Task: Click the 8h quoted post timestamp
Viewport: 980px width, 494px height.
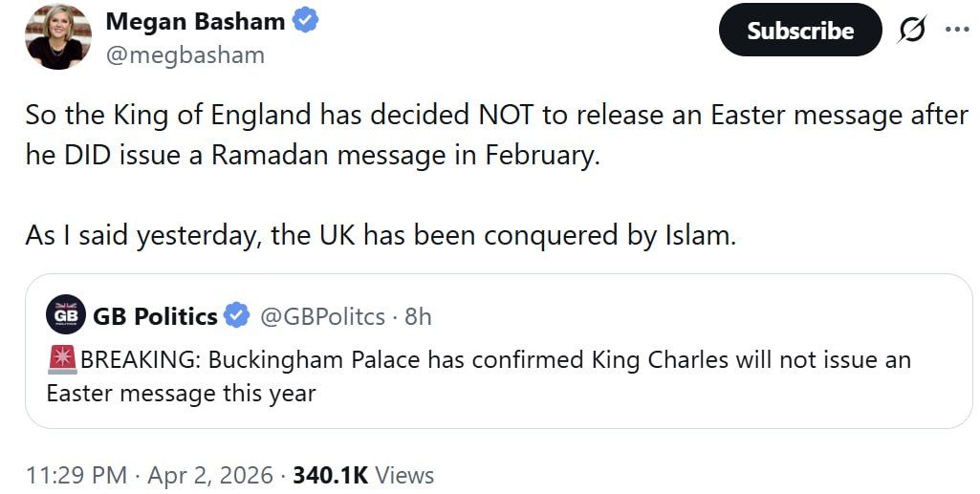Action: click(x=418, y=315)
